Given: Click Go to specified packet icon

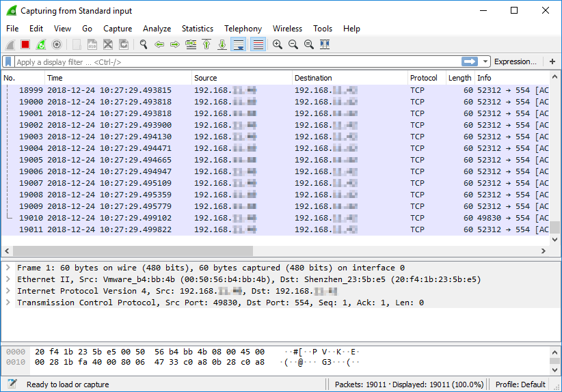Looking at the screenshot, I should tap(191, 45).
